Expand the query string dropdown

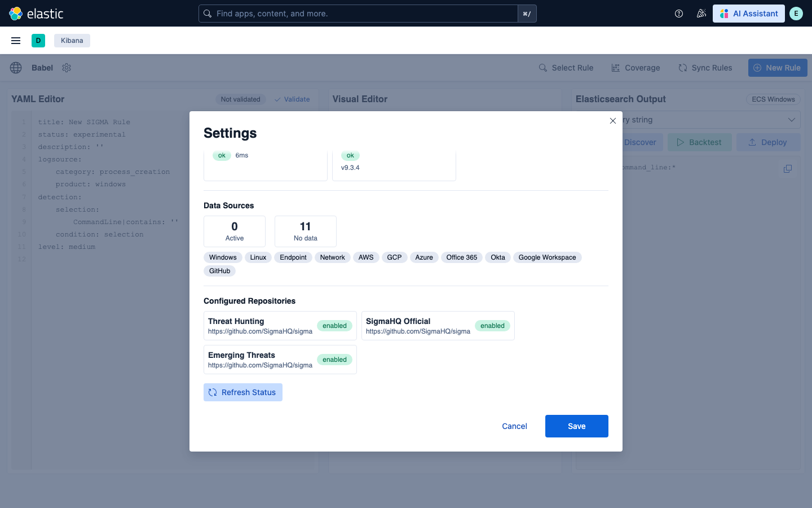[x=792, y=120]
